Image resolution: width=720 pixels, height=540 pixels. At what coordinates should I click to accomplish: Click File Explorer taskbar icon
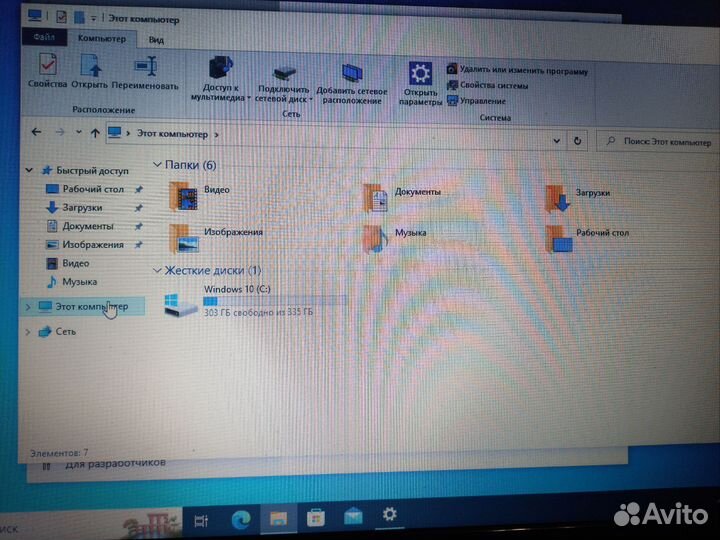click(278, 519)
